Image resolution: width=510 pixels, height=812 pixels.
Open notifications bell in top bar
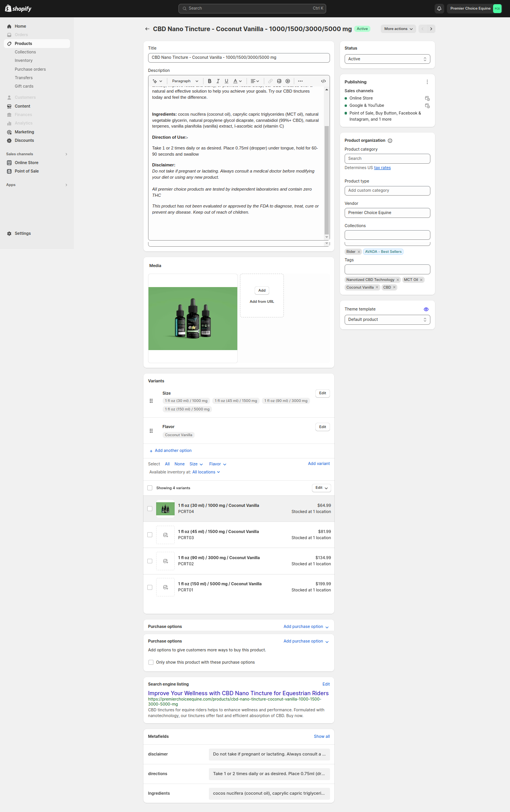point(439,8)
